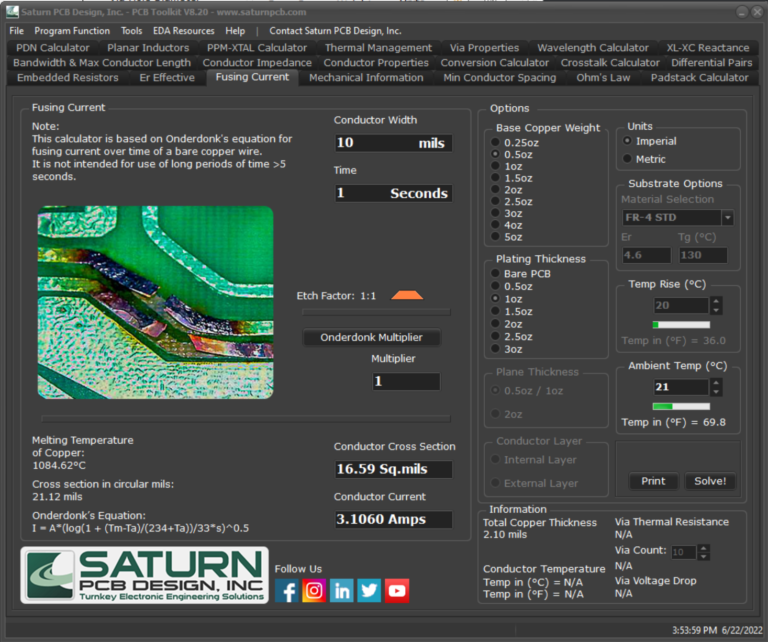
Task: Expand the FR-4 STD material dropdown
Action: click(727, 218)
